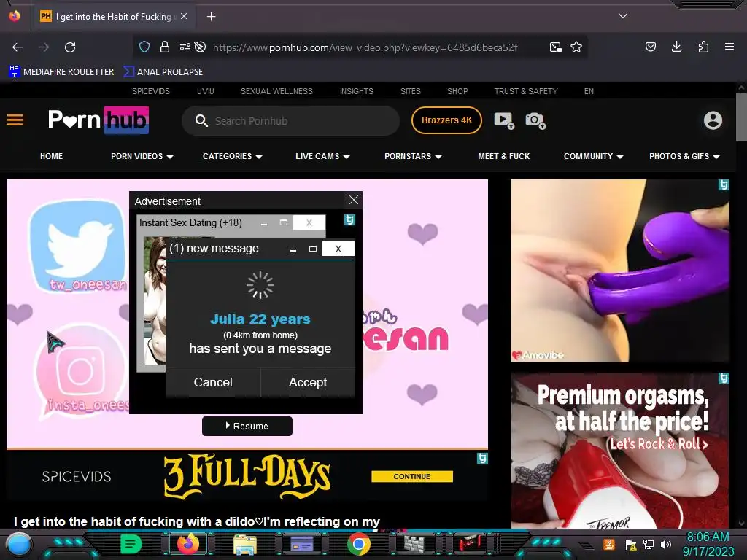This screenshot has width=747, height=560.
Task: Open the Firefox application menu
Action: pos(729,47)
